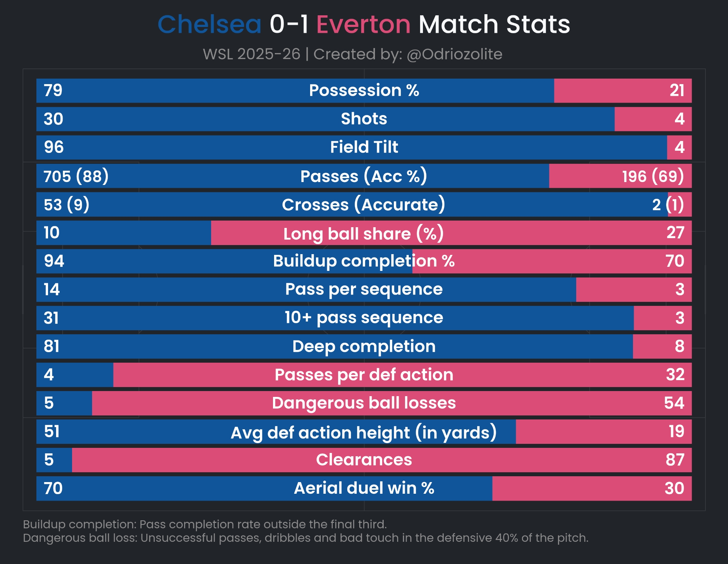Click Avg def action height label
The width and height of the screenshot is (728, 564).
[x=364, y=432]
